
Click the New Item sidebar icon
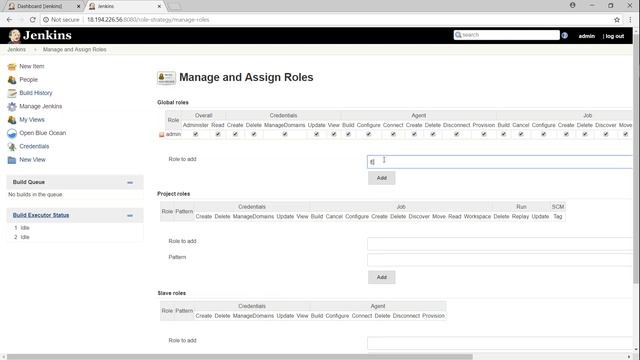[12, 67]
